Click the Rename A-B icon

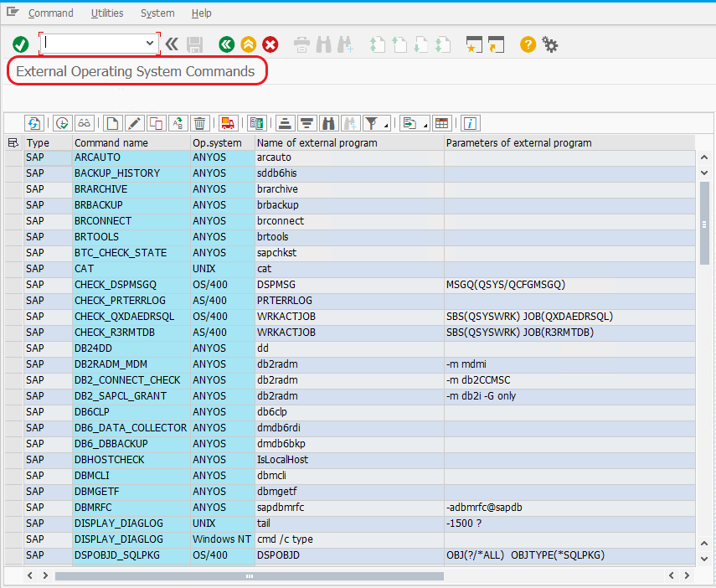178,123
